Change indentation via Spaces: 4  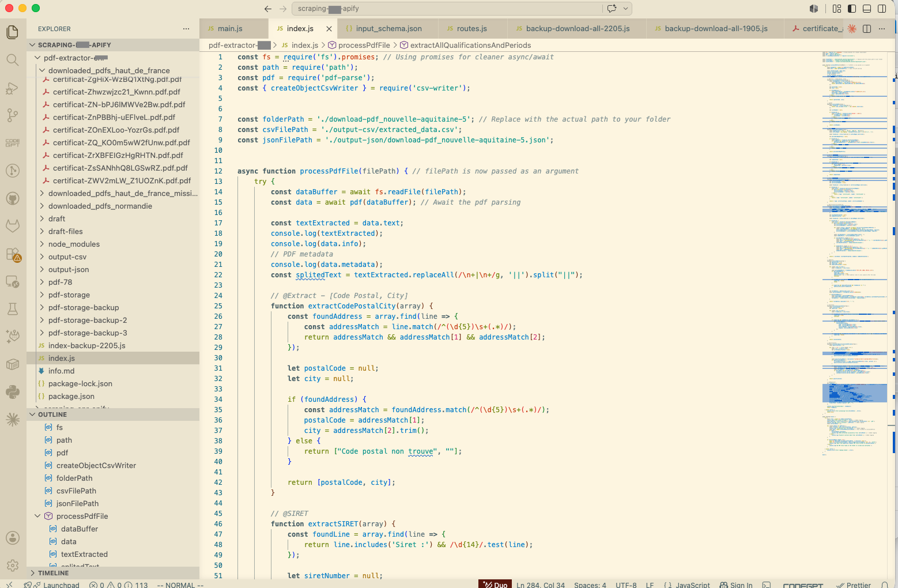pos(590,585)
